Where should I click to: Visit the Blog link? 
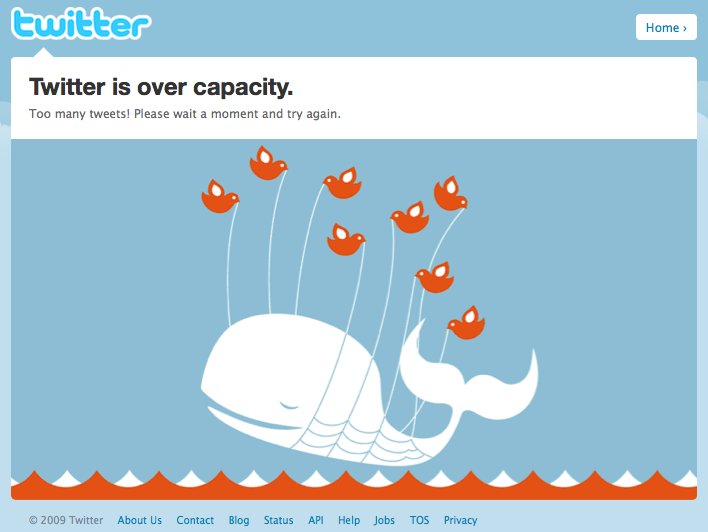tap(239, 520)
